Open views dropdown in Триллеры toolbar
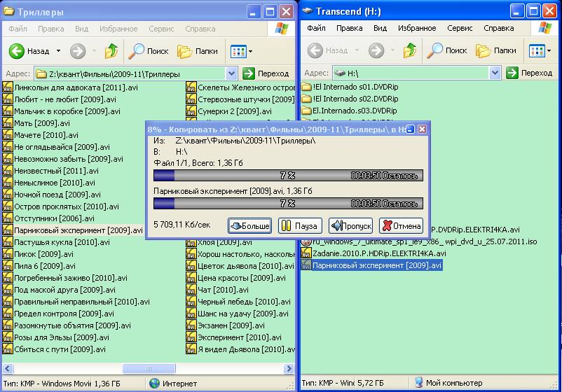562x392 pixels. coord(242,51)
